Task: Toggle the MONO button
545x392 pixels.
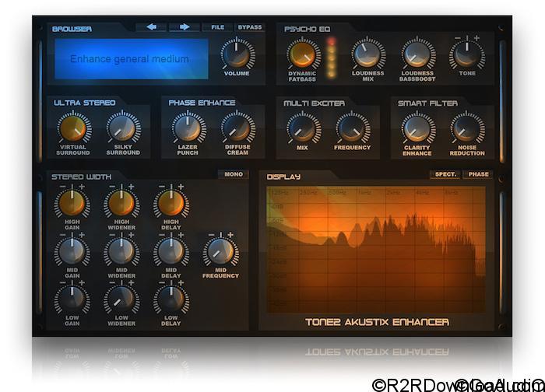Action: [x=234, y=174]
